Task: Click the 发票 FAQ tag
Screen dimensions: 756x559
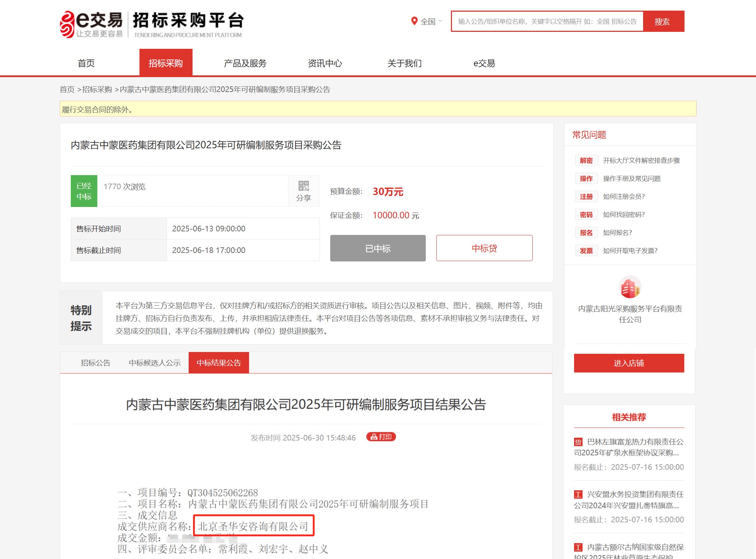Action: click(x=586, y=251)
